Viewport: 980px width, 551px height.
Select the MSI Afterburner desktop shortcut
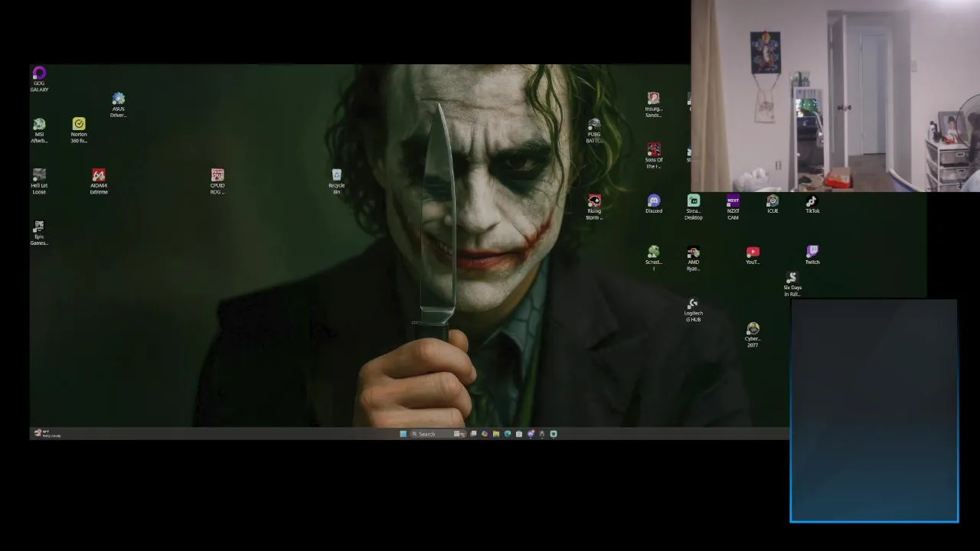coord(39,130)
